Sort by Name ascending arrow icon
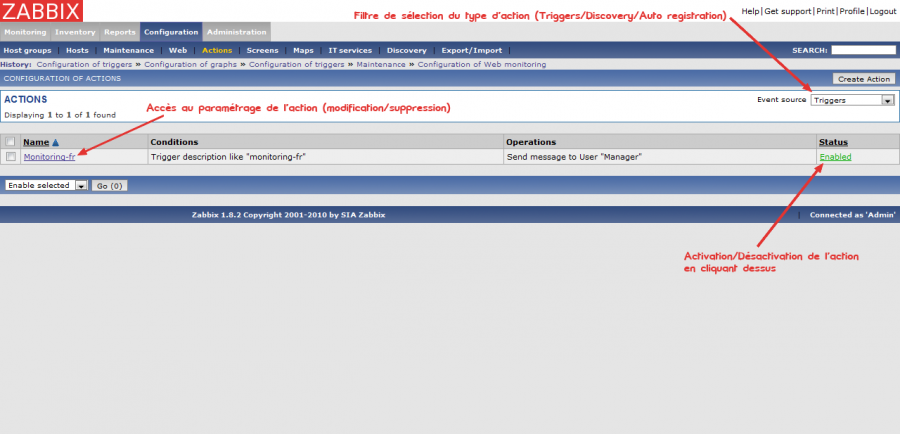The image size is (900, 434). tap(55, 142)
